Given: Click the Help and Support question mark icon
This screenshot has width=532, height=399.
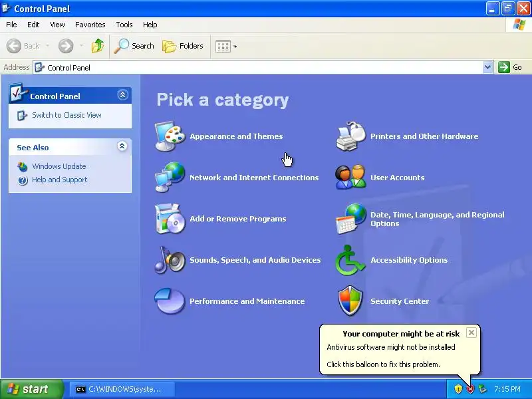Looking at the screenshot, I should (23, 180).
